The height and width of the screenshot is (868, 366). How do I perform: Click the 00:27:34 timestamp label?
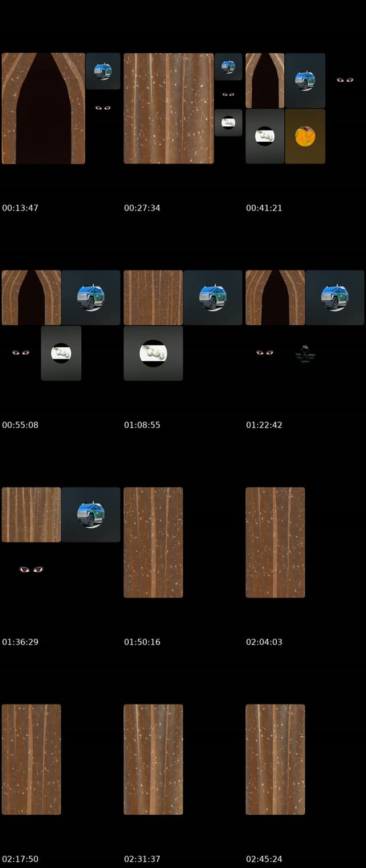pyautogui.click(x=142, y=208)
